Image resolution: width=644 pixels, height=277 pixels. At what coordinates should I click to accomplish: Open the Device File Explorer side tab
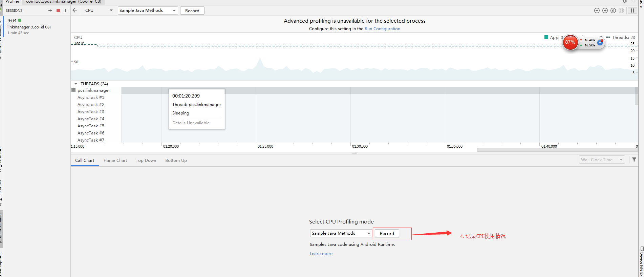tap(642, 261)
